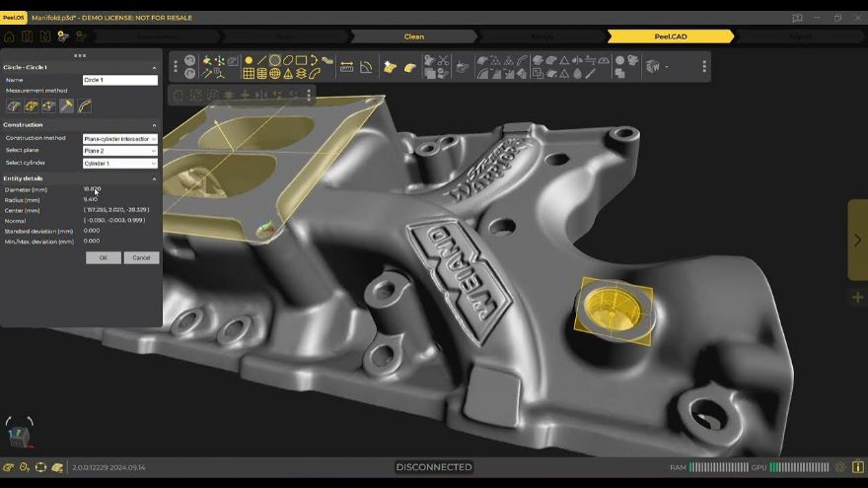Select the Sphere entity tool

274,73
